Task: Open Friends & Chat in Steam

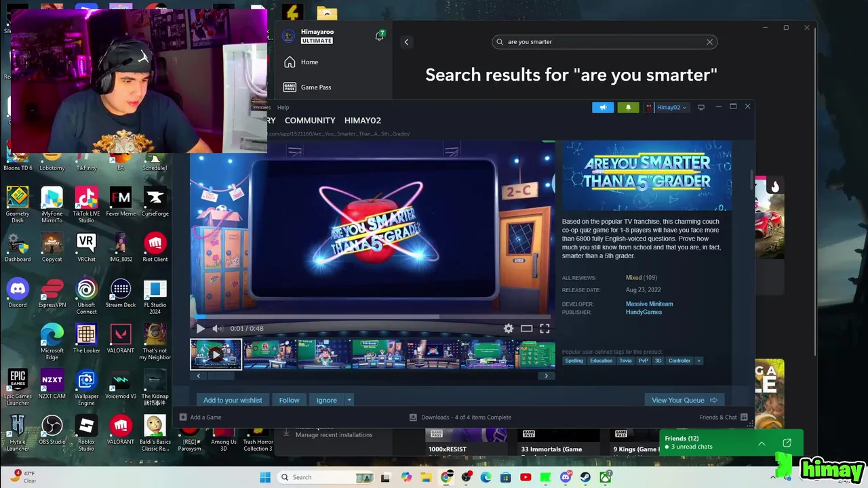Action: [723, 417]
